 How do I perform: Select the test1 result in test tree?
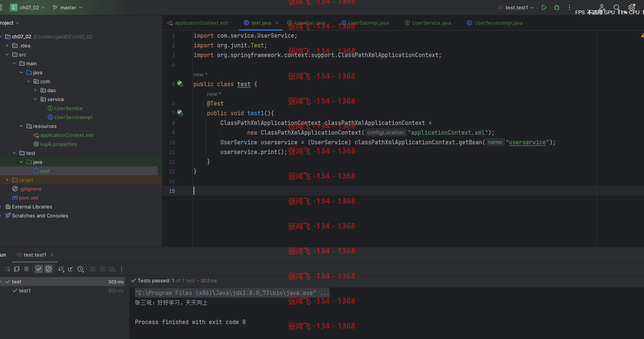pyautogui.click(x=25, y=291)
